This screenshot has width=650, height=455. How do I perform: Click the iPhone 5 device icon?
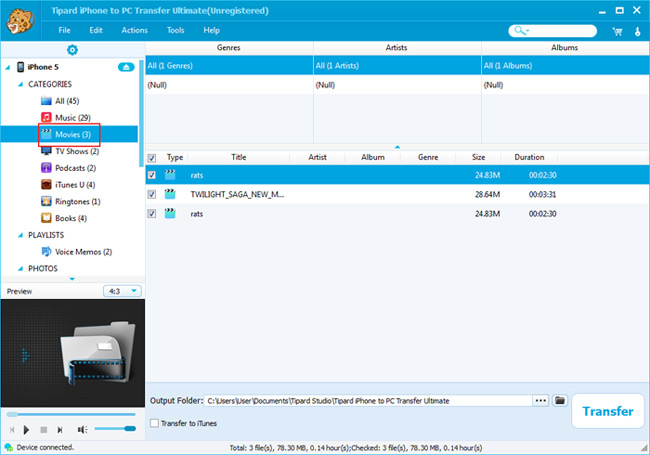(20, 67)
